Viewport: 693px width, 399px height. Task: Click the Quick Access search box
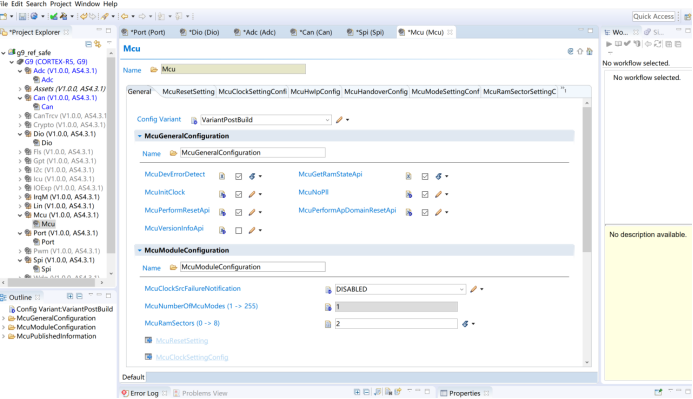point(654,16)
